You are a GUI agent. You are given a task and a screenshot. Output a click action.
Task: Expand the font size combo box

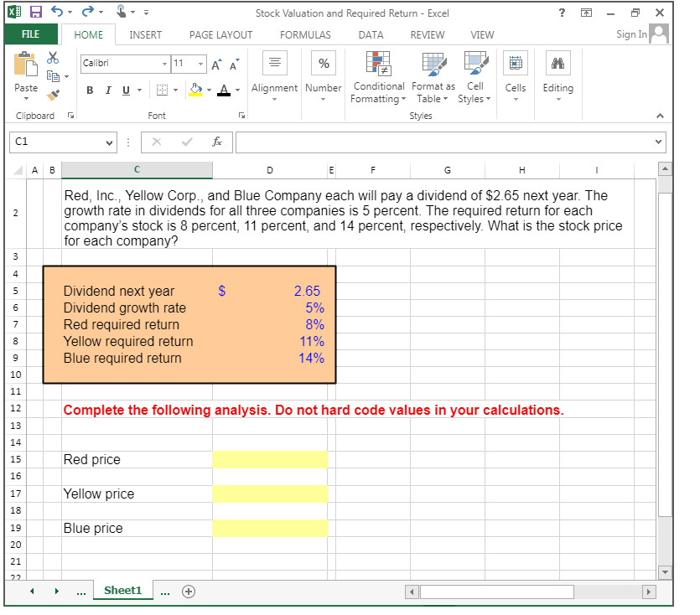(202, 63)
